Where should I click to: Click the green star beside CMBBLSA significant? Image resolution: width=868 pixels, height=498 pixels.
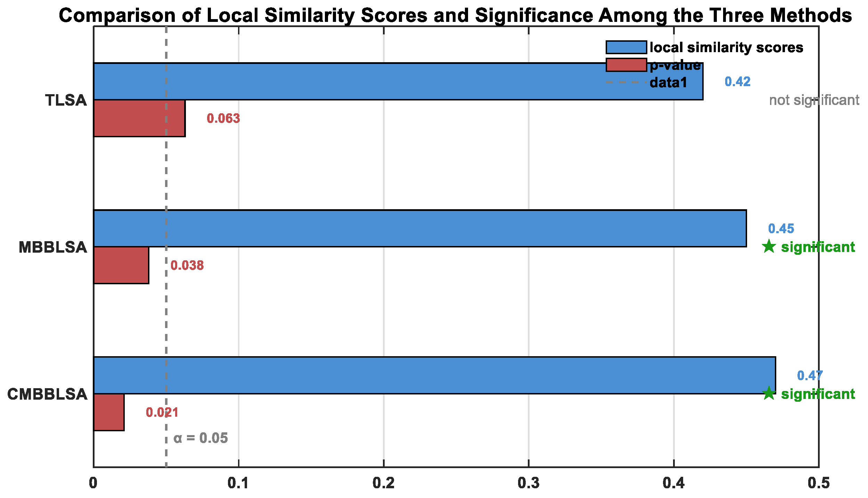(x=769, y=393)
